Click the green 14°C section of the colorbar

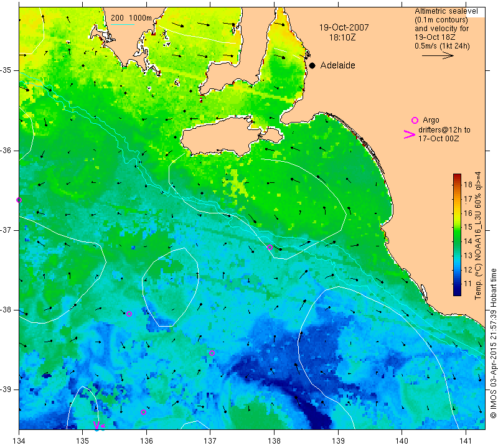pos(457,241)
